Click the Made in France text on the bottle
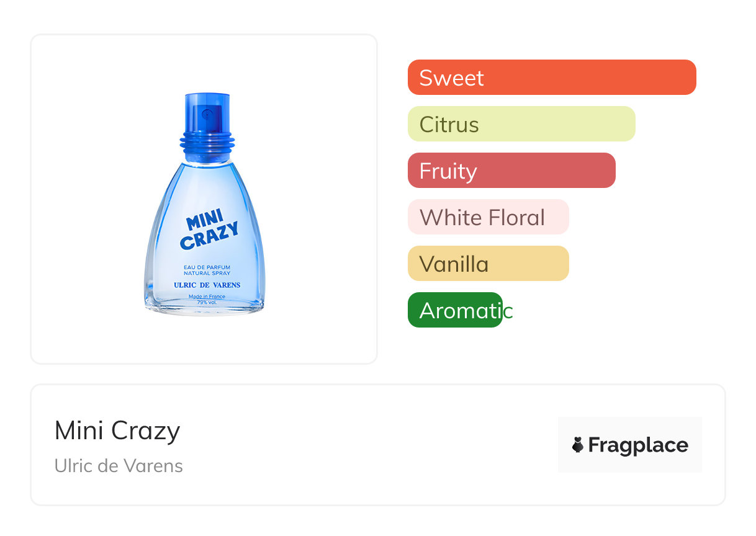756x536 pixels. point(207,297)
